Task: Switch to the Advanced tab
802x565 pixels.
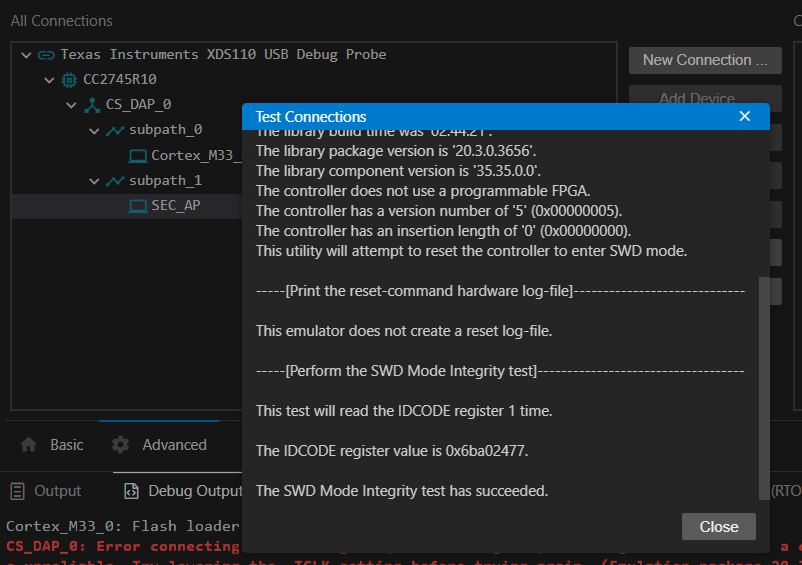Action: (x=160, y=445)
